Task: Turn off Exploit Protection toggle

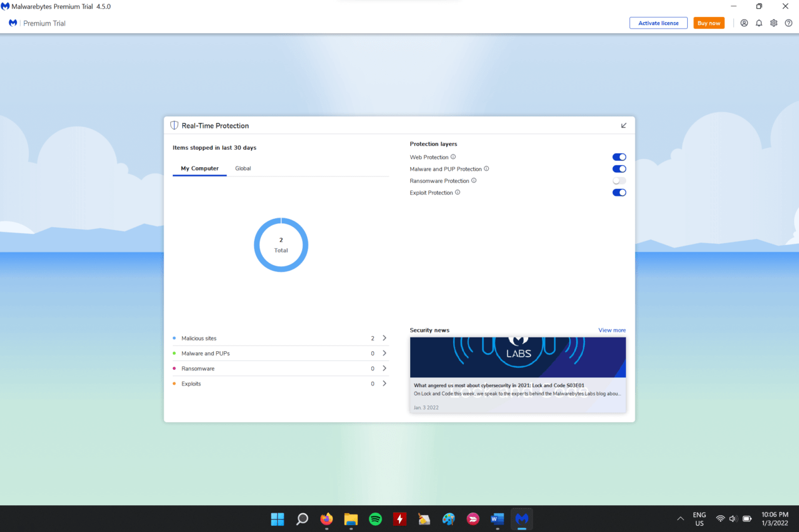Action: [x=619, y=193]
